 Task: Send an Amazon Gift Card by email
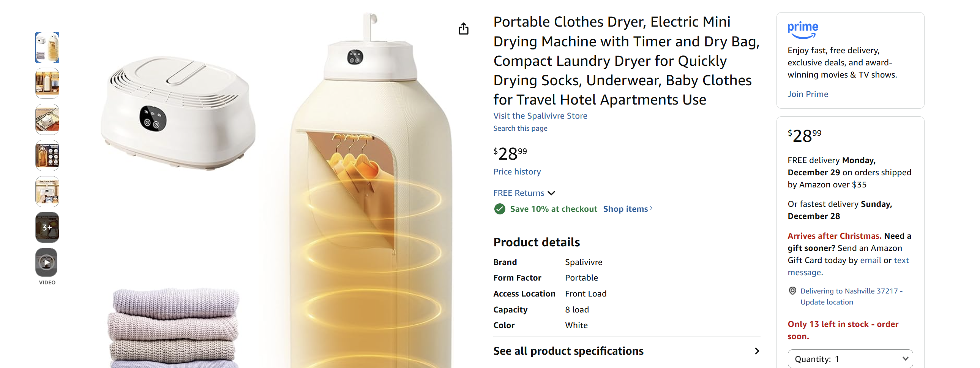coord(871,260)
